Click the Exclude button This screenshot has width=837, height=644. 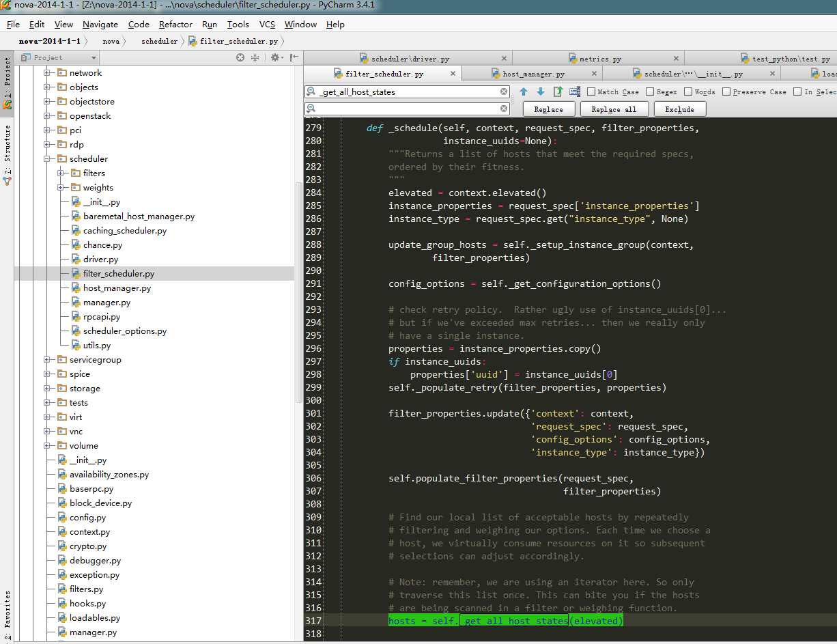click(679, 109)
